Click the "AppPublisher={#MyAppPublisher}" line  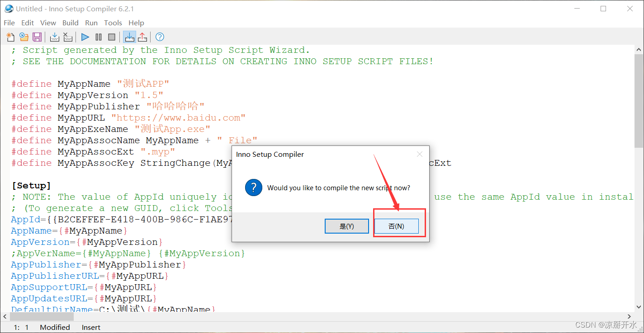pyautogui.click(x=99, y=265)
